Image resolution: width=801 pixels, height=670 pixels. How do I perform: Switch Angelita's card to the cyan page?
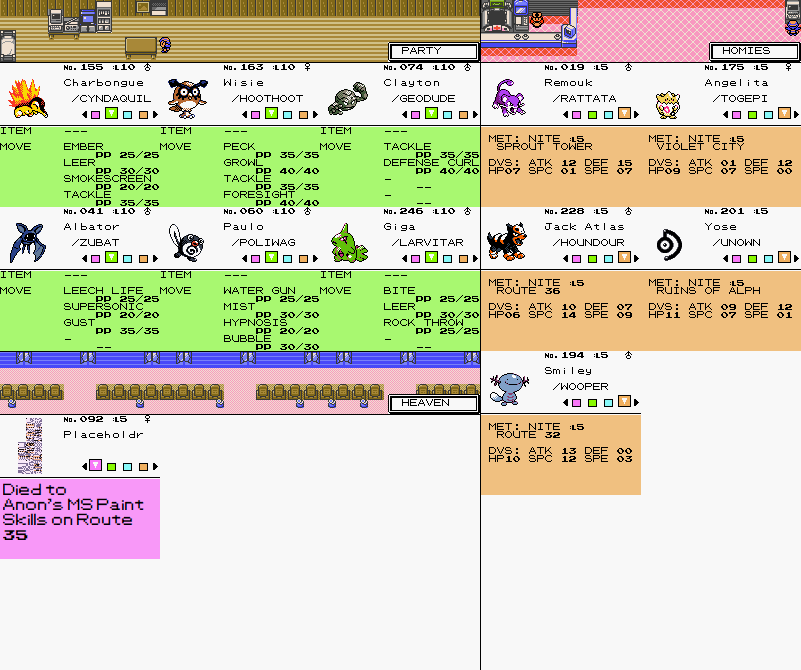pyautogui.click(x=768, y=115)
